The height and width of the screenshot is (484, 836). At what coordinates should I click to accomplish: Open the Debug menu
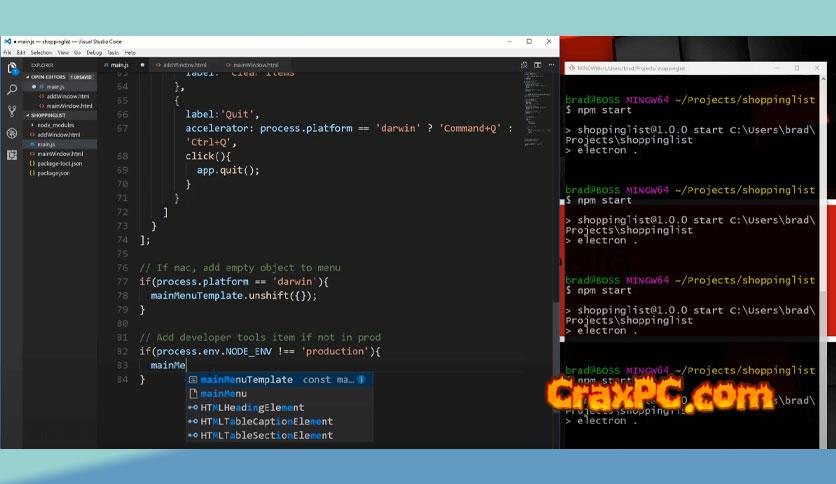[94, 53]
